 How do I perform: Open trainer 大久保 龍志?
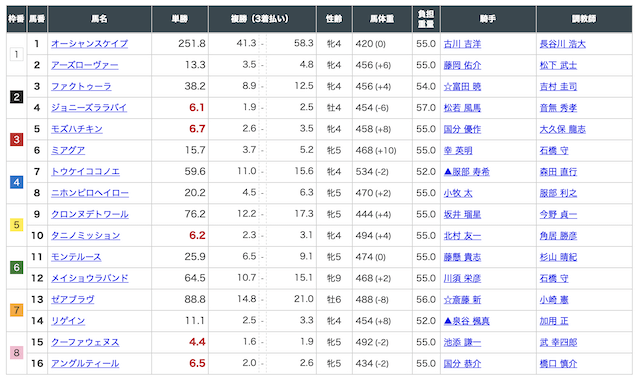point(563,129)
